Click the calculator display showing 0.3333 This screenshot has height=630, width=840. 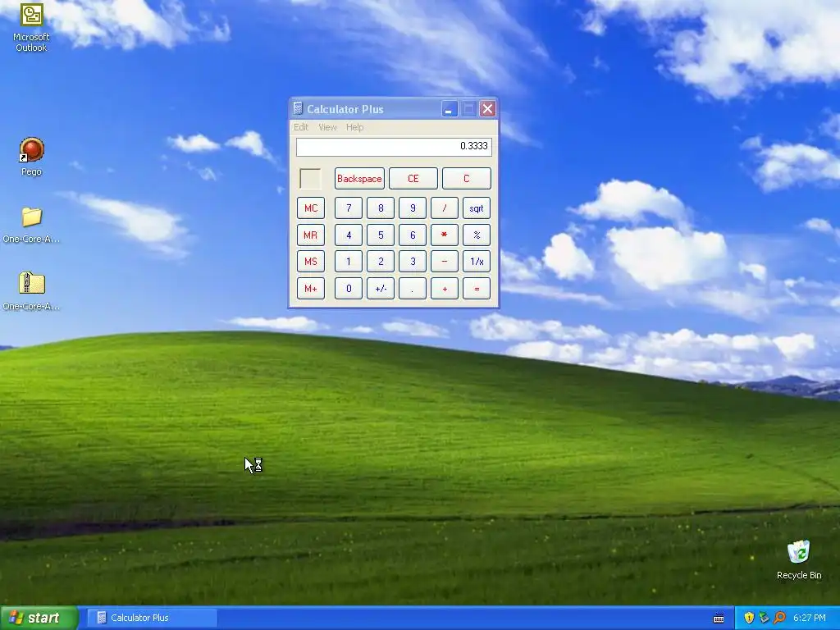[x=394, y=146]
